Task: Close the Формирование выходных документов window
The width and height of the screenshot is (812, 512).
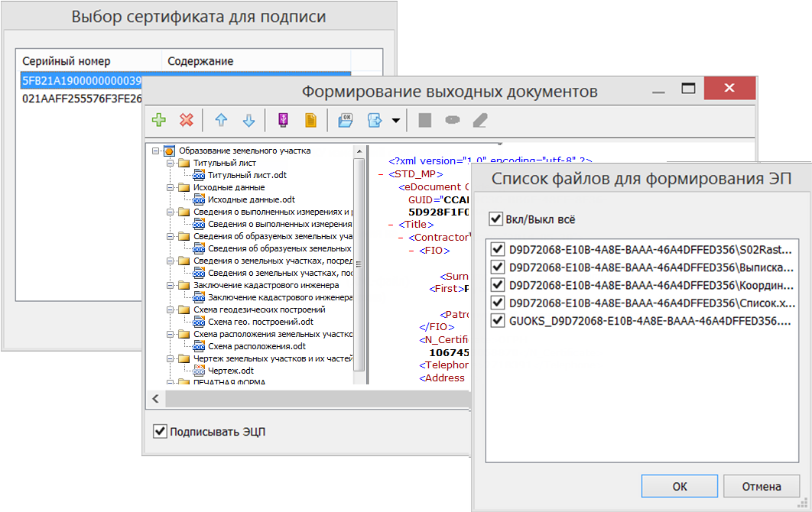Action: 729,88
